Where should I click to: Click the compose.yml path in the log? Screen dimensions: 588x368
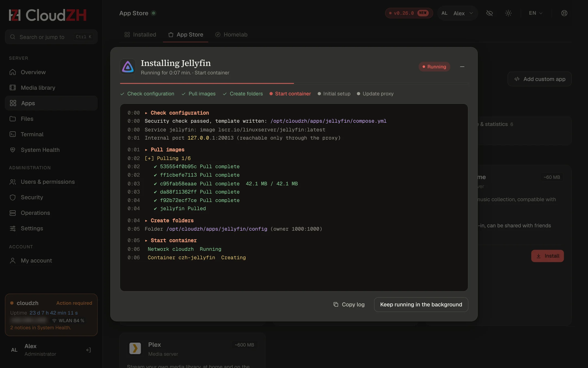328,121
